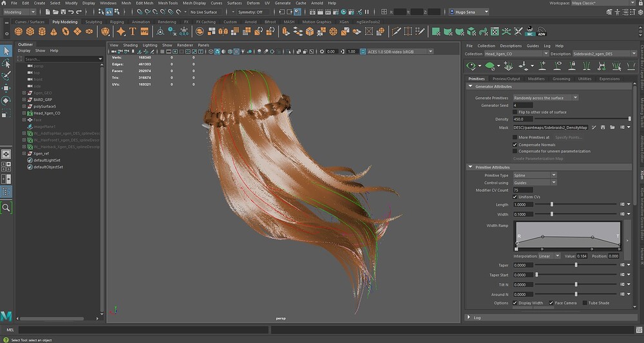Image resolution: width=644 pixels, height=343 pixels.
Task: Uncheck Uniform CVs
Action: 515,197
